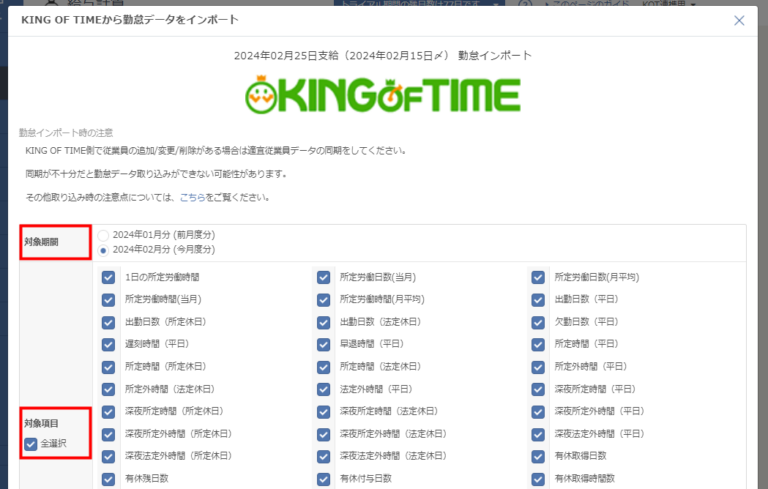Viewport: 768px width, 489px height.
Task: Uncheck the 1日の所定労働時間 checkbox
Action: [x=108, y=277]
